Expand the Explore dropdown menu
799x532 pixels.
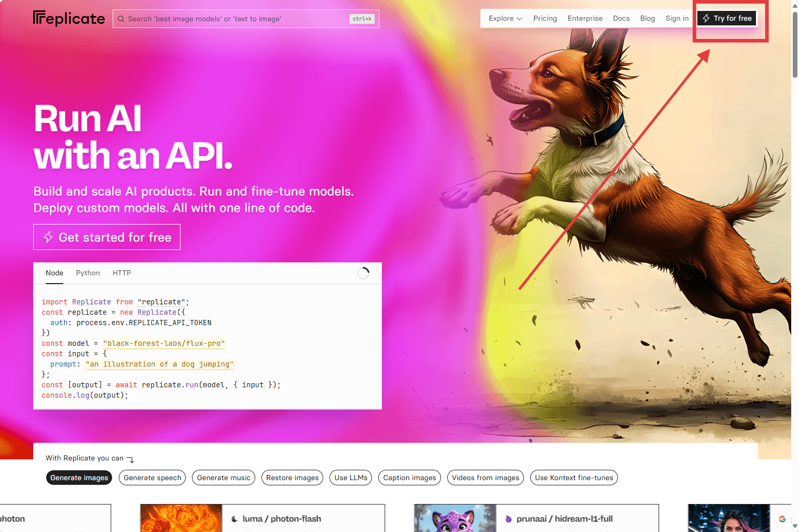[505, 18]
